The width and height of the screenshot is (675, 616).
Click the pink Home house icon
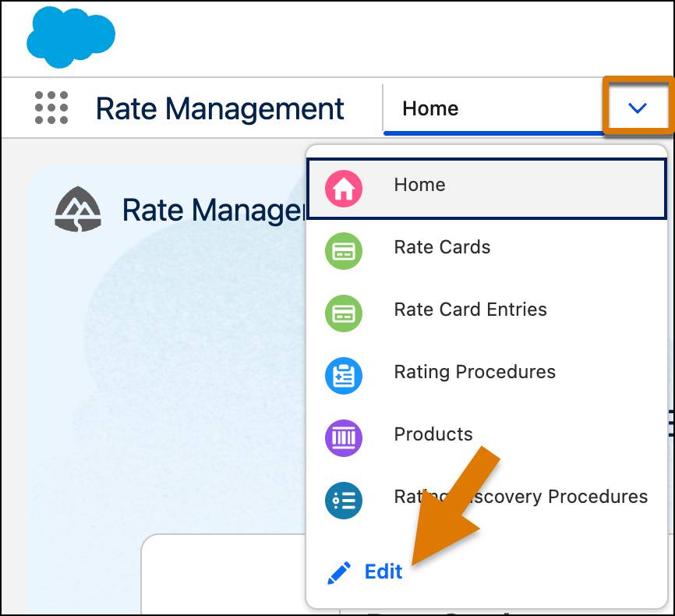(344, 189)
